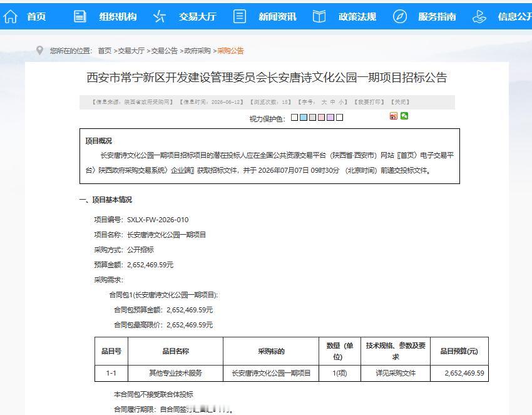Click table cell 1(项)
Viewport: 532px width, 415px height.
(340, 373)
